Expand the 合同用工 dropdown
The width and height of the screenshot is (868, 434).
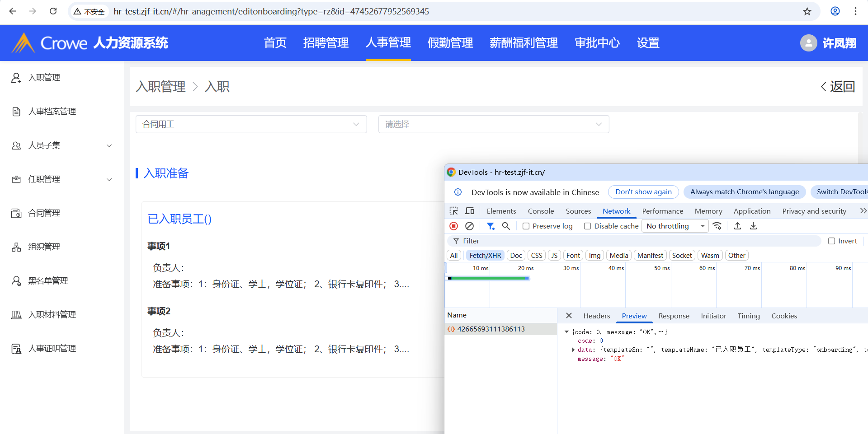[x=251, y=124]
